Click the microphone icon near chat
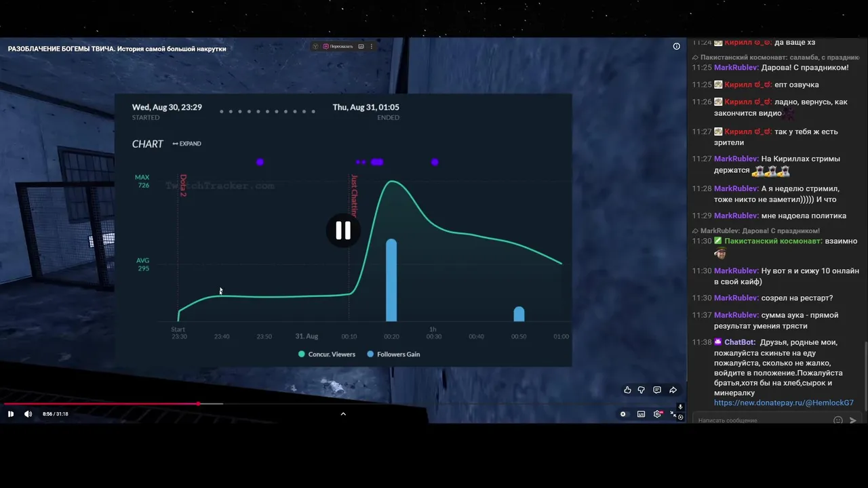 680,407
